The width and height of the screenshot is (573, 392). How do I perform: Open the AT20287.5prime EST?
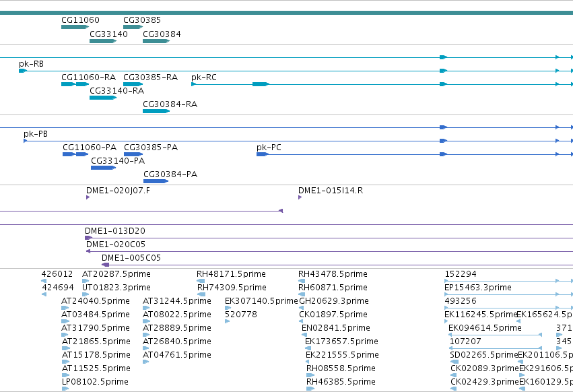116,274
